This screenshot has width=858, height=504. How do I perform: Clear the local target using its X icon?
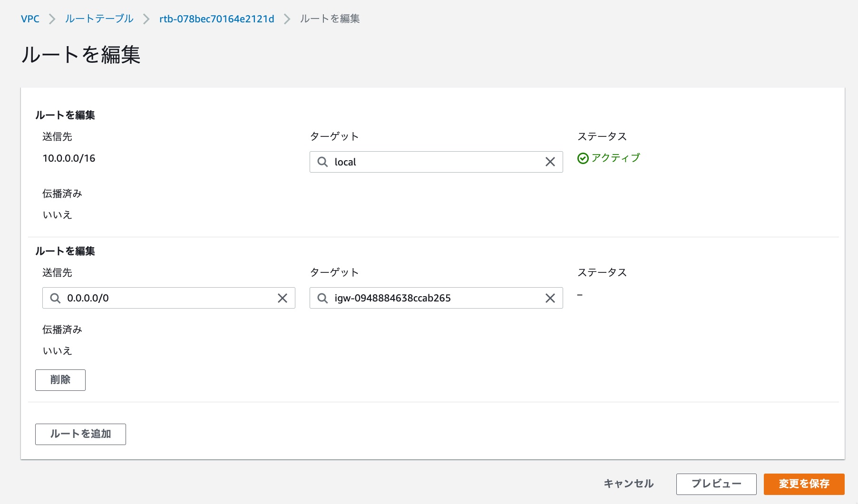[x=550, y=162]
